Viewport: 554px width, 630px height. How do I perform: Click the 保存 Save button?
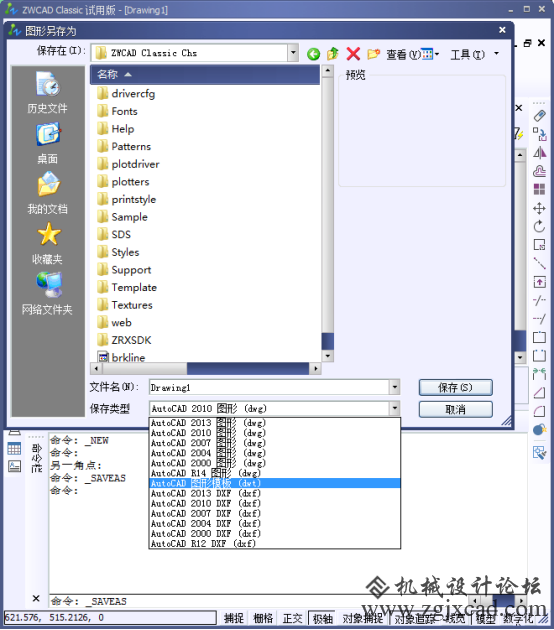click(456, 388)
